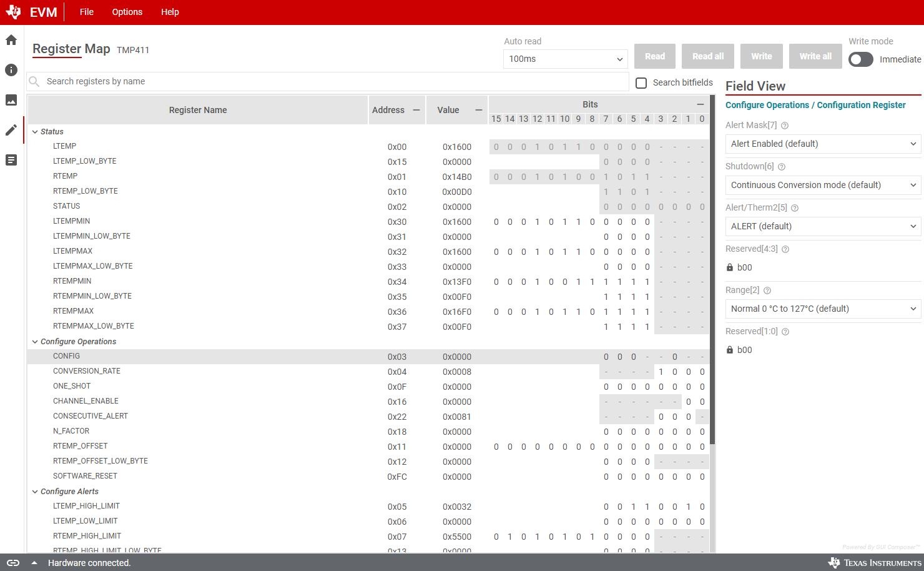Toggle bit 0 of CONVERSION_RATE register
This screenshot has height=571, width=924.
coord(702,372)
